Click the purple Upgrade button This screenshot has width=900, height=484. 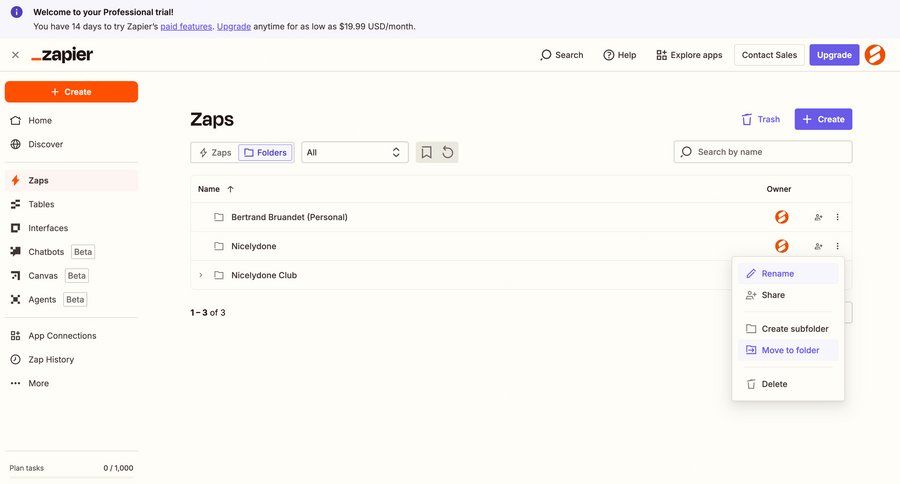tap(834, 55)
